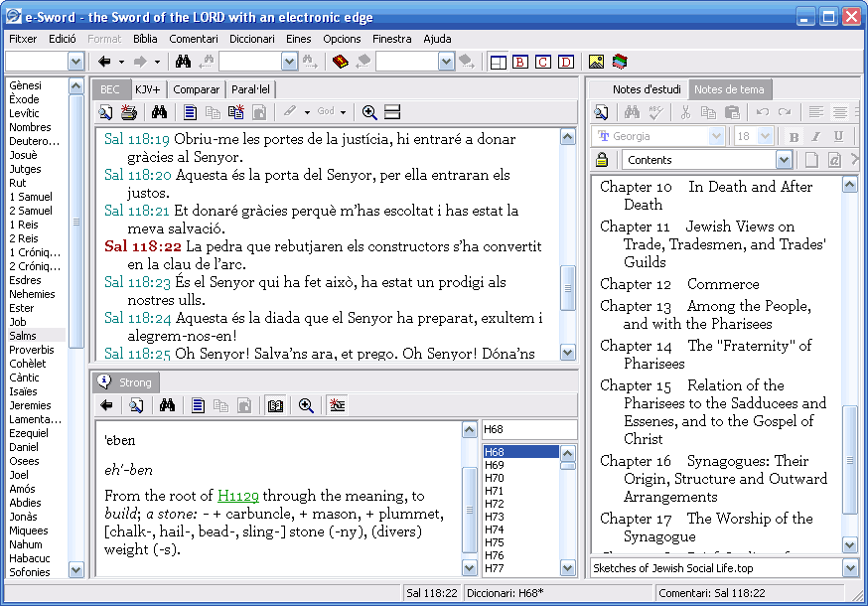Screen dimensions: 868x606
Task: Open the top-left toolbar combo box
Action: 75,62
